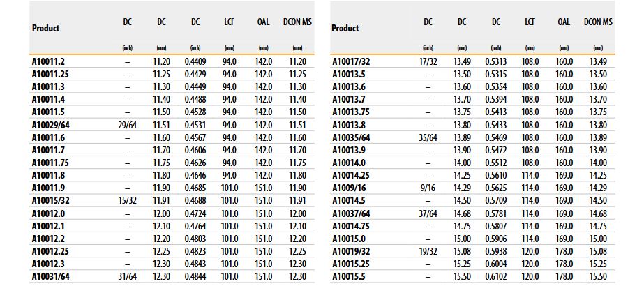This screenshot has width=644, height=286.
Task: Select the 14.29 mm DC cell
Action: click(x=462, y=188)
